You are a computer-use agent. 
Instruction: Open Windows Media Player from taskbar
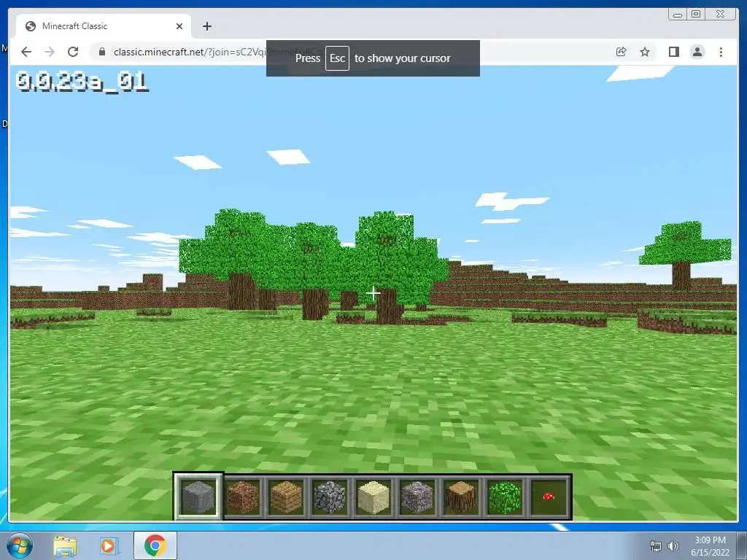(x=109, y=546)
